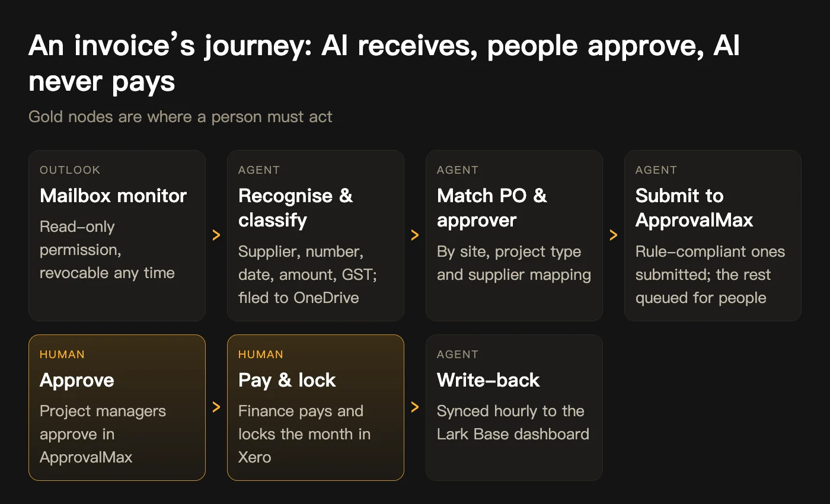Click the OUTLOOK label above Mailbox monitor
The image size is (830, 504).
point(70,170)
